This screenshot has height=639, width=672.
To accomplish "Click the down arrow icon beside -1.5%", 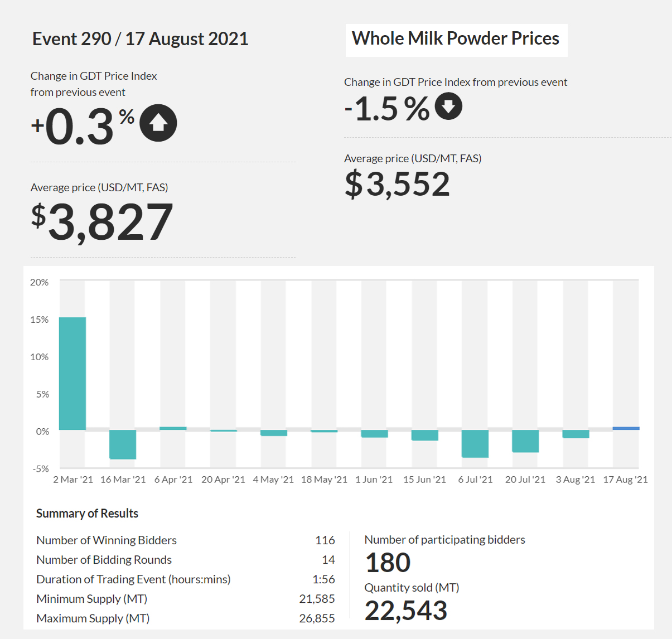I will point(448,106).
